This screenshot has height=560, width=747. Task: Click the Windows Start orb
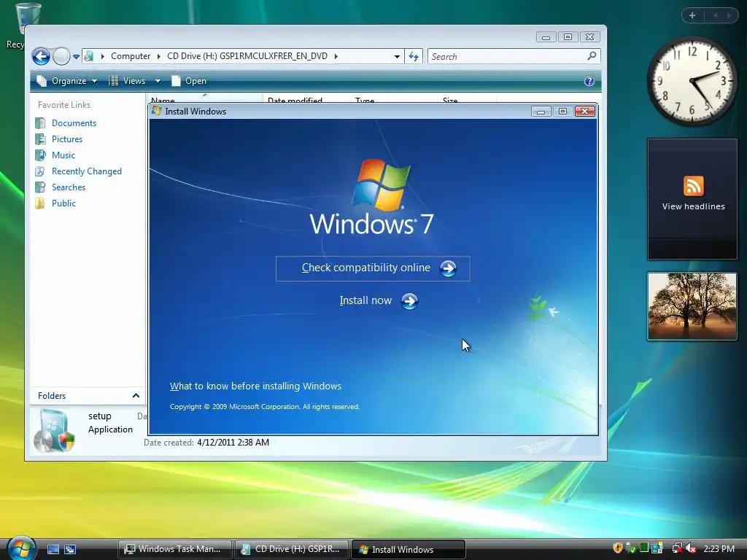(x=21, y=548)
